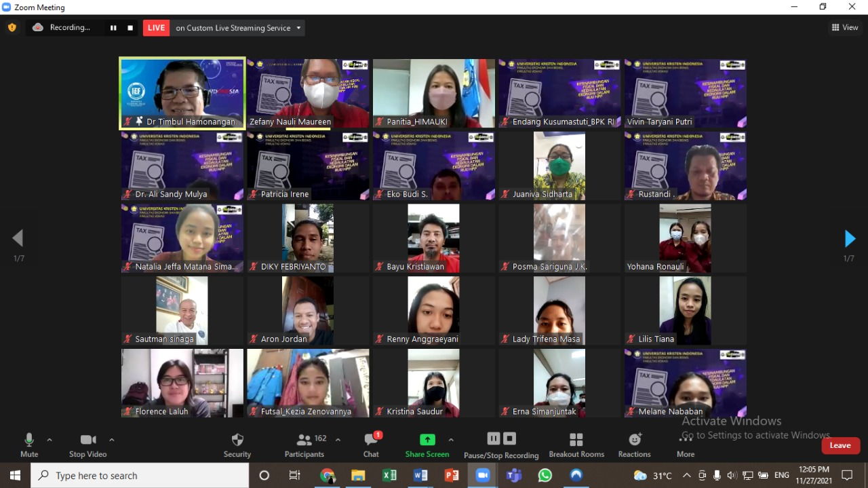Click the encryption shield icon at top-left

tap(12, 28)
